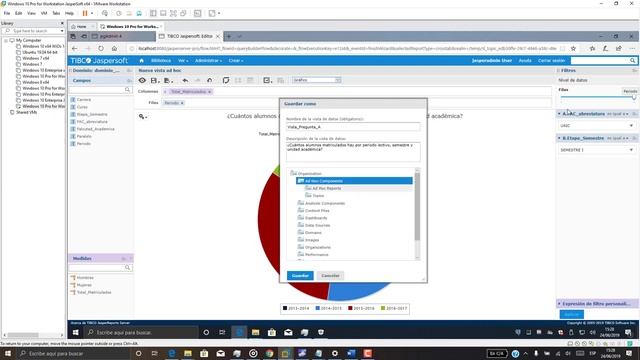Open the Crear menu
This screenshot has height=360, width=640.
pyautogui.click(x=236, y=61)
